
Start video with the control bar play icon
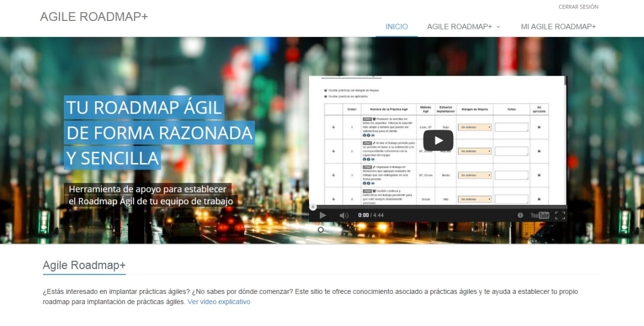(x=323, y=215)
